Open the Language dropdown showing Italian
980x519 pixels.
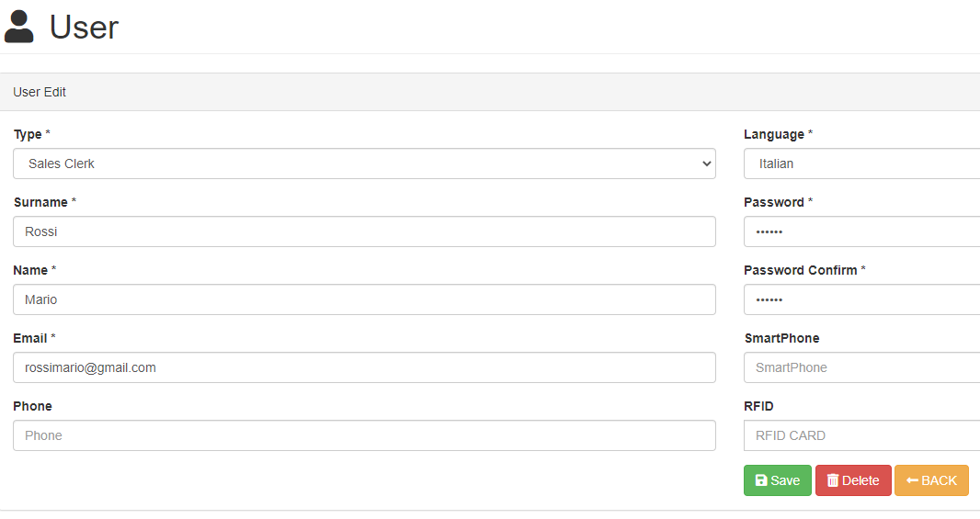[862, 164]
